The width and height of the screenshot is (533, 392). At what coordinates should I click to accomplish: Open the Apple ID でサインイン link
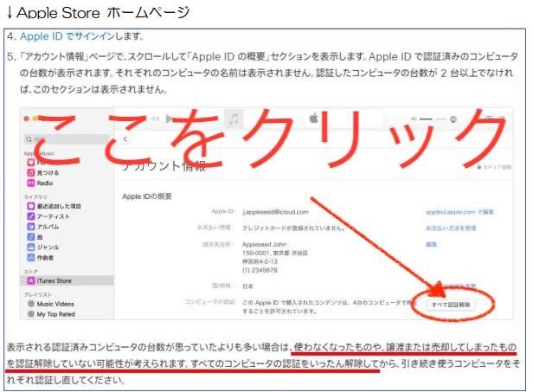[x=67, y=36]
